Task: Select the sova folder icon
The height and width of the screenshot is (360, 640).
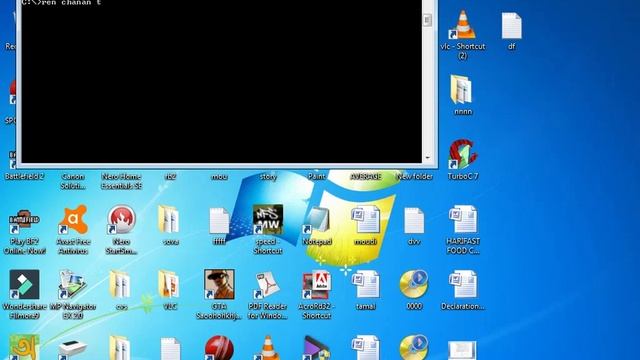Action: pyautogui.click(x=170, y=220)
